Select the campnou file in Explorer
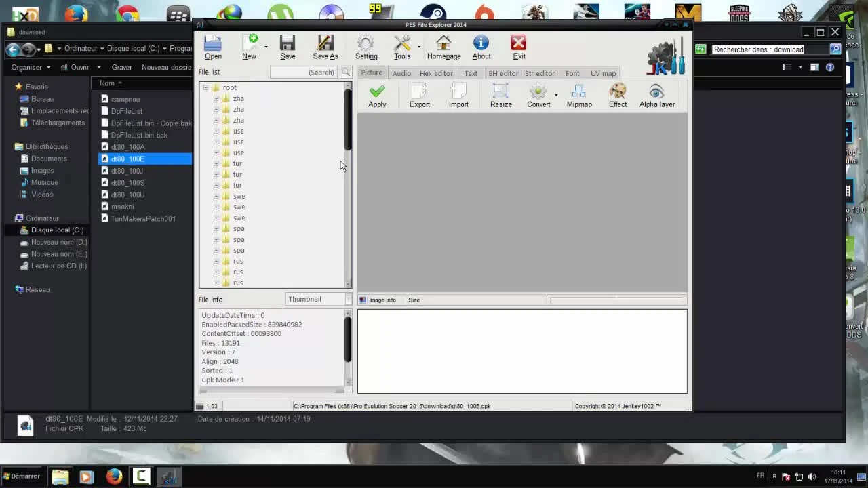Image resolution: width=868 pixels, height=488 pixels. pyautogui.click(x=125, y=99)
